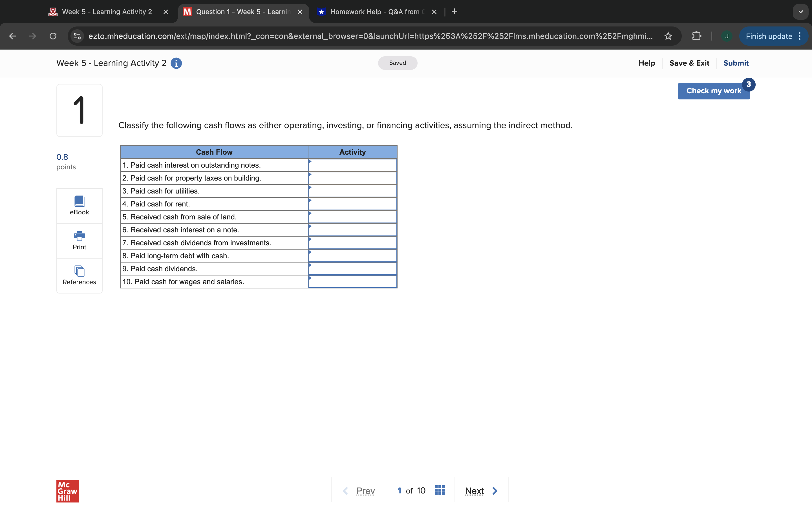Bookmark this page with star icon

click(668, 36)
